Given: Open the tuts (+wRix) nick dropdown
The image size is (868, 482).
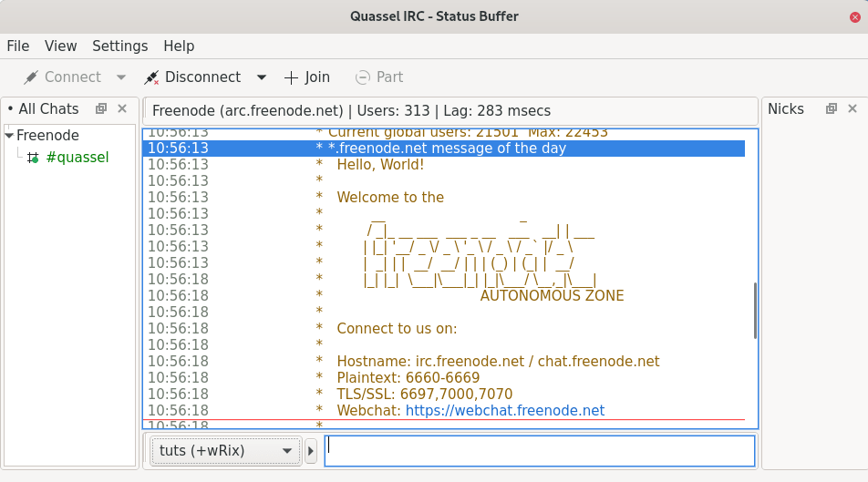Looking at the screenshot, I should click(x=225, y=451).
